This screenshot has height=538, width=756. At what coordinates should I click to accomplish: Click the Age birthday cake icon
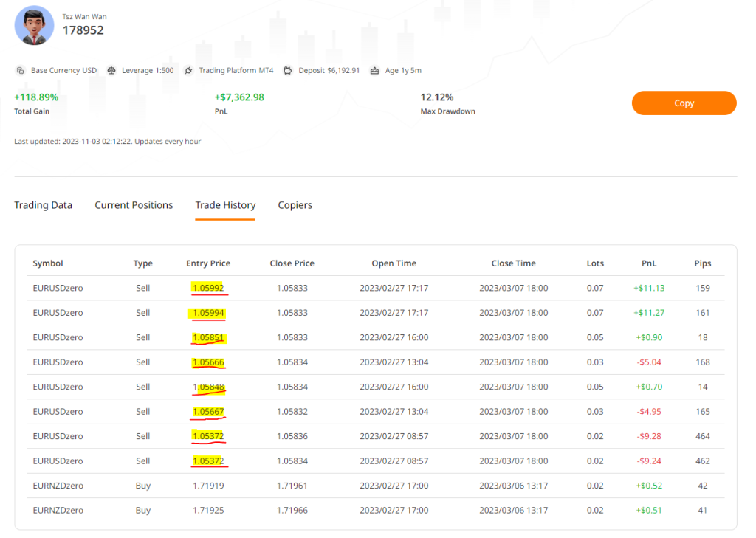click(374, 71)
